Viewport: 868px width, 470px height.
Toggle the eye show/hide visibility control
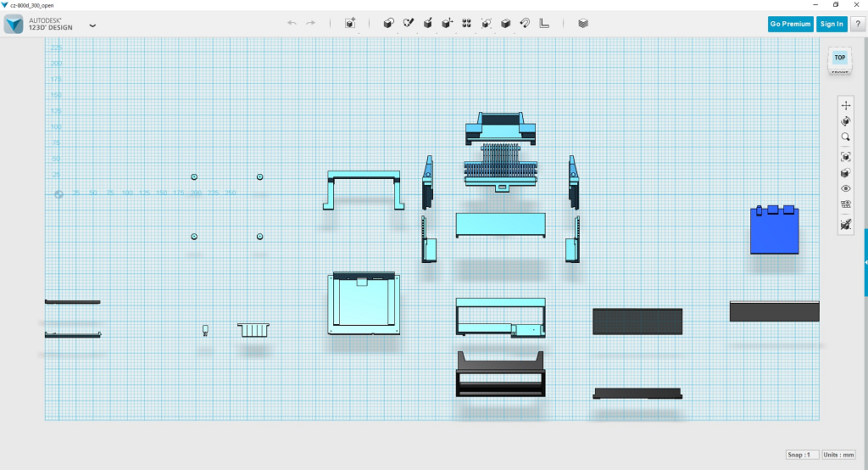[x=845, y=188]
